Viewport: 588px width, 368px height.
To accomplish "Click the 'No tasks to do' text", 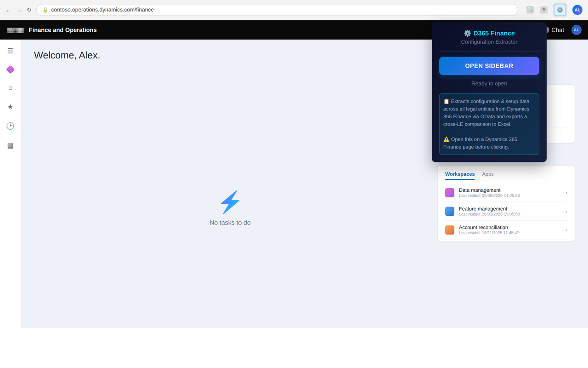I will point(230,223).
